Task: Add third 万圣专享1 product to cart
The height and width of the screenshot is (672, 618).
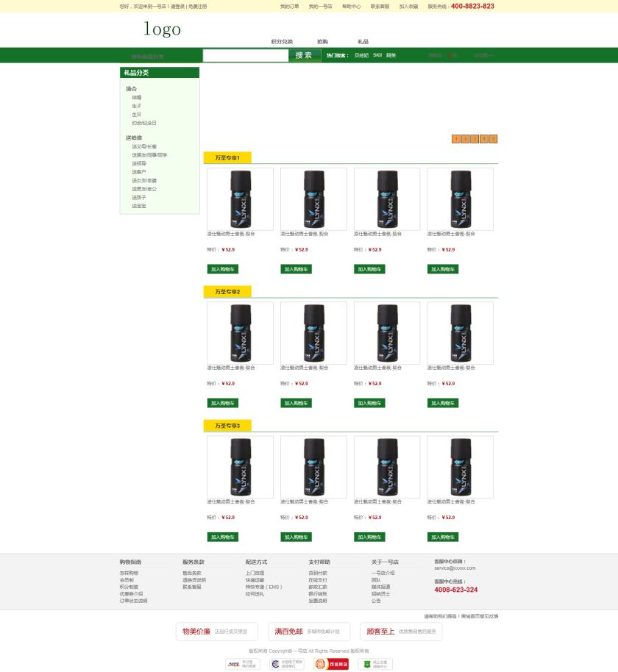Action: click(369, 269)
